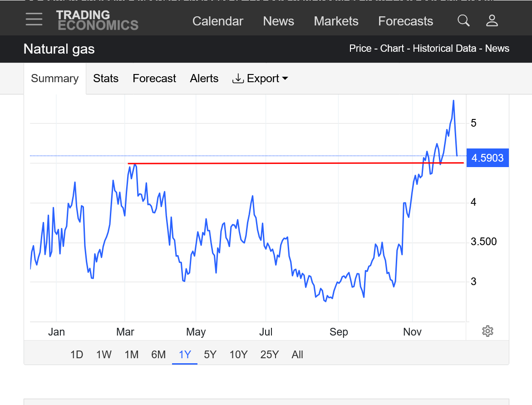Click the 4.5903 current price label

click(x=488, y=158)
